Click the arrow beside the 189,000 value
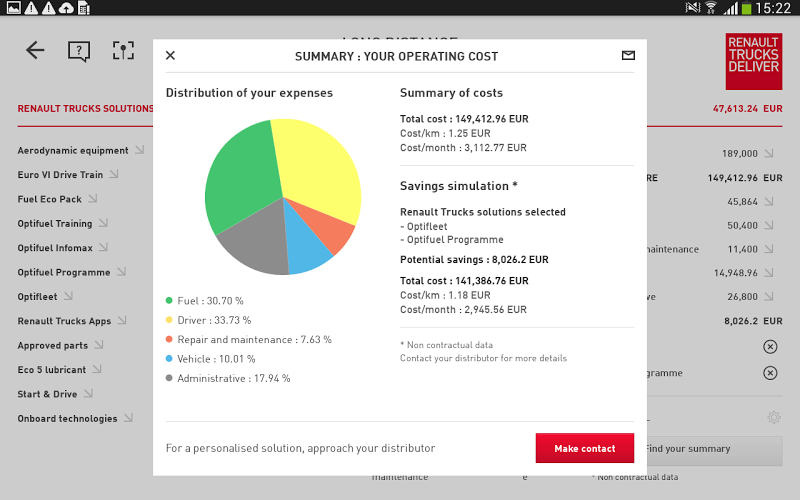 coord(768,153)
